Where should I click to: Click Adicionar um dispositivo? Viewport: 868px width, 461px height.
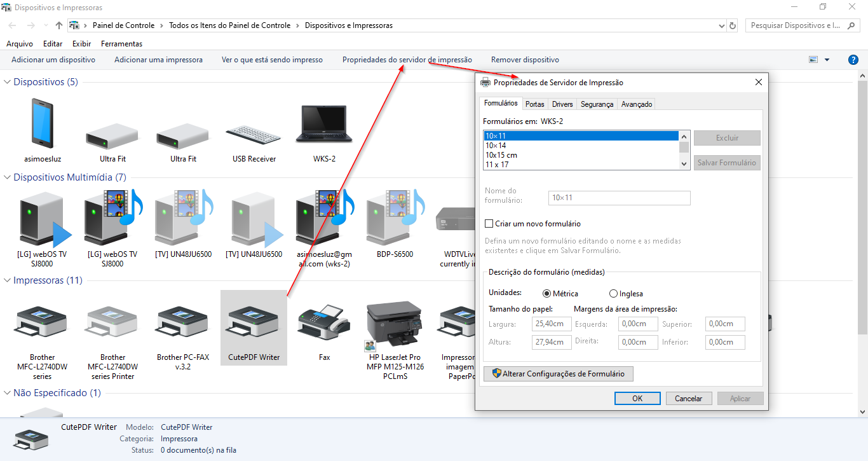coord(53,60)
